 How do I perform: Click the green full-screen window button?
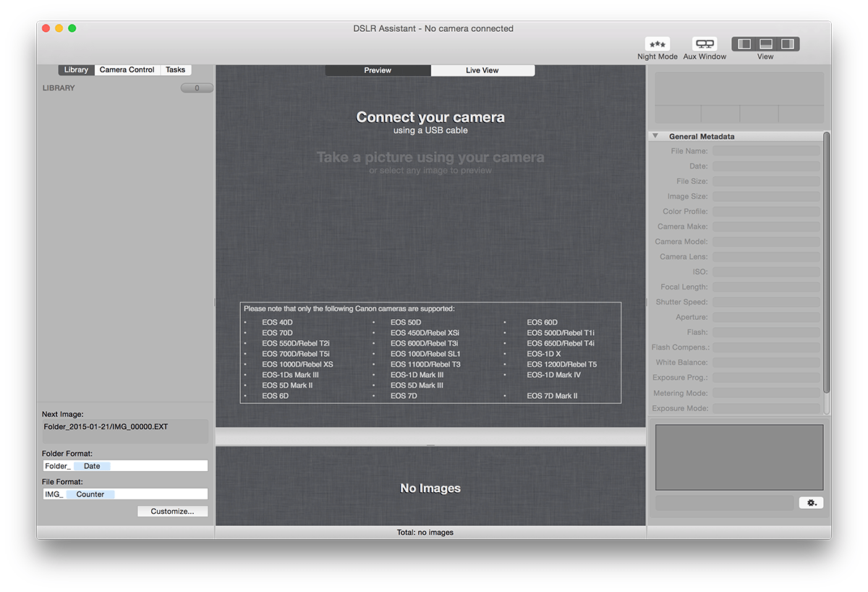(x=72, y=28)
